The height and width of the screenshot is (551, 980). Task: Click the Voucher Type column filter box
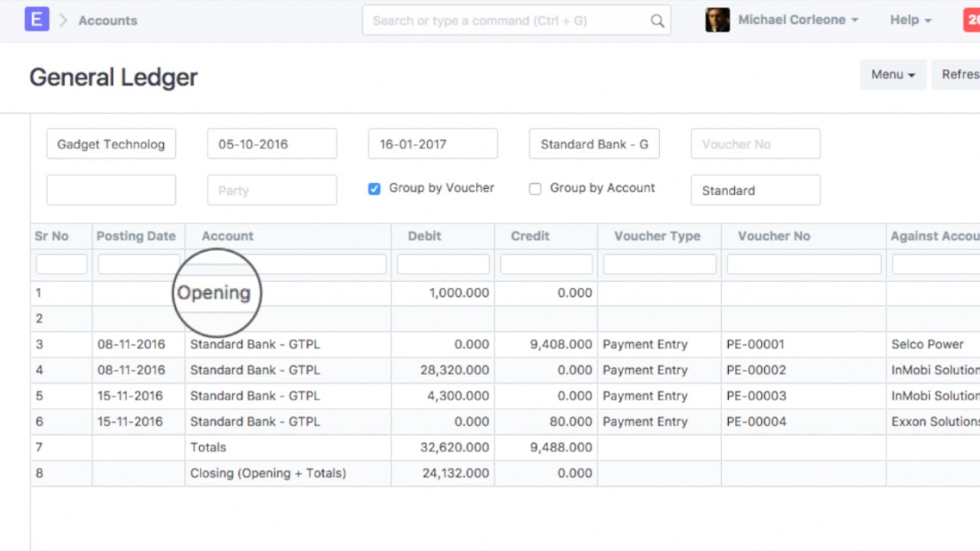pos(659,265)
